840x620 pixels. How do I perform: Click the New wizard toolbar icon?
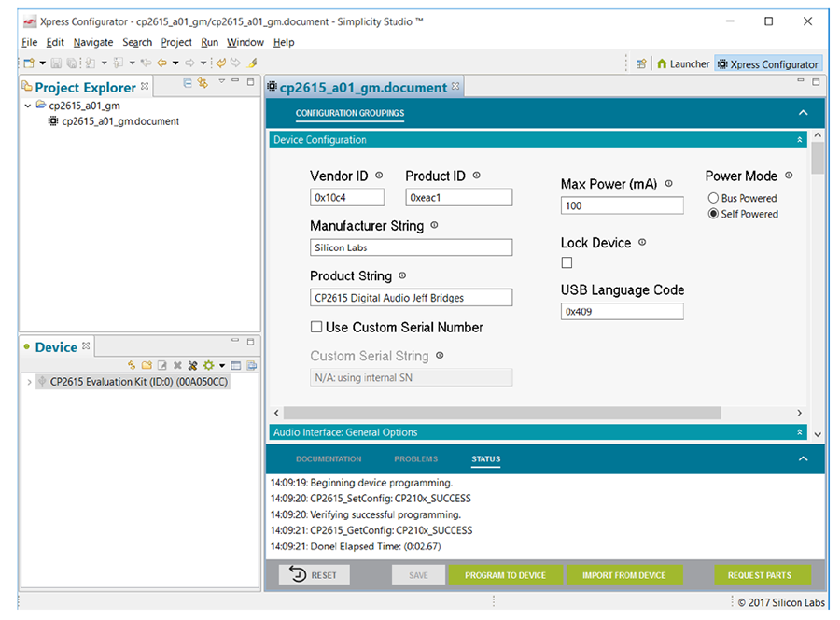click(29, 63)
